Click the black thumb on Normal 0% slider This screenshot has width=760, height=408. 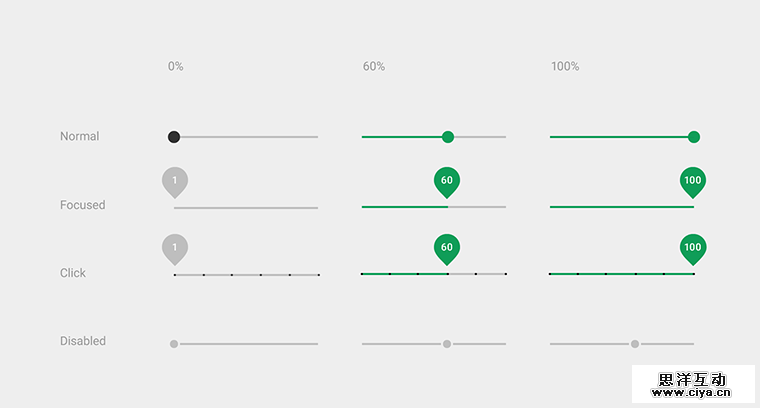(174, 137)
